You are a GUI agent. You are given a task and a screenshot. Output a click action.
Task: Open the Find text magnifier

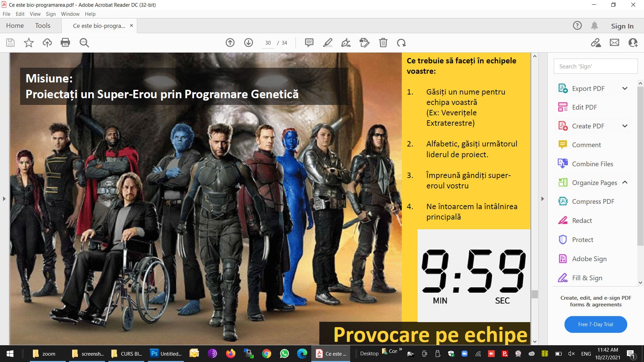click(84, 43)
